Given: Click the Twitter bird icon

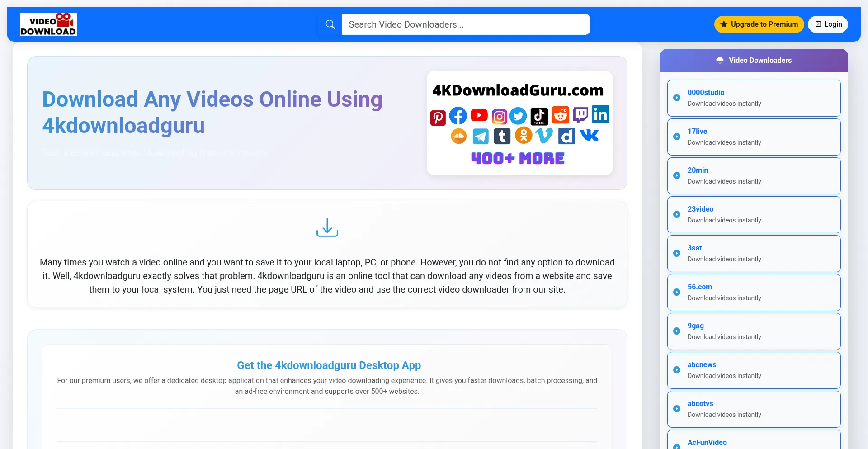Looking at the screenshot, I should (x=518, y=116).
